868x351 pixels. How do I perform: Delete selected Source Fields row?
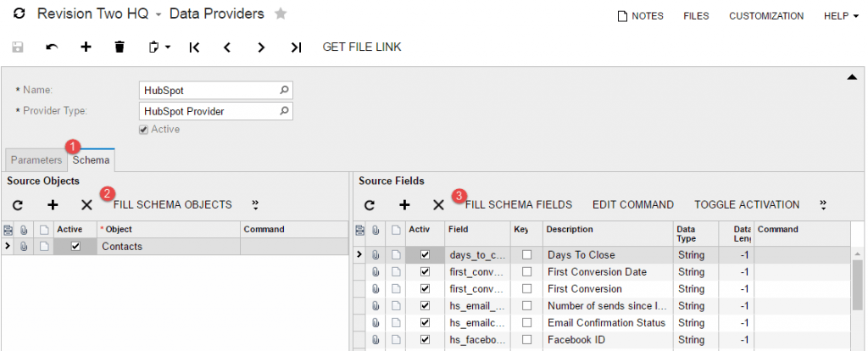tap(438, 205)
